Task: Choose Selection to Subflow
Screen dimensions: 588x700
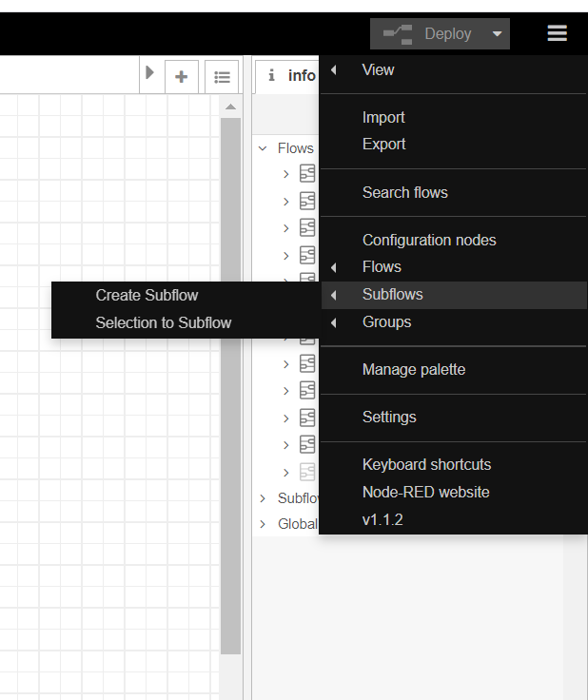Action: click(x=163, y=322)
